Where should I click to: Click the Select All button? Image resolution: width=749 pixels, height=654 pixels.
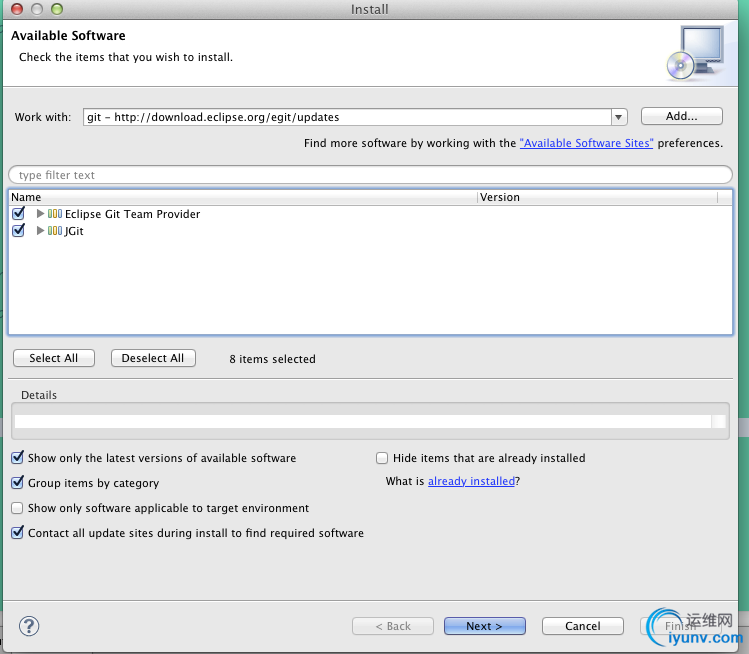[x=54, y=358]
